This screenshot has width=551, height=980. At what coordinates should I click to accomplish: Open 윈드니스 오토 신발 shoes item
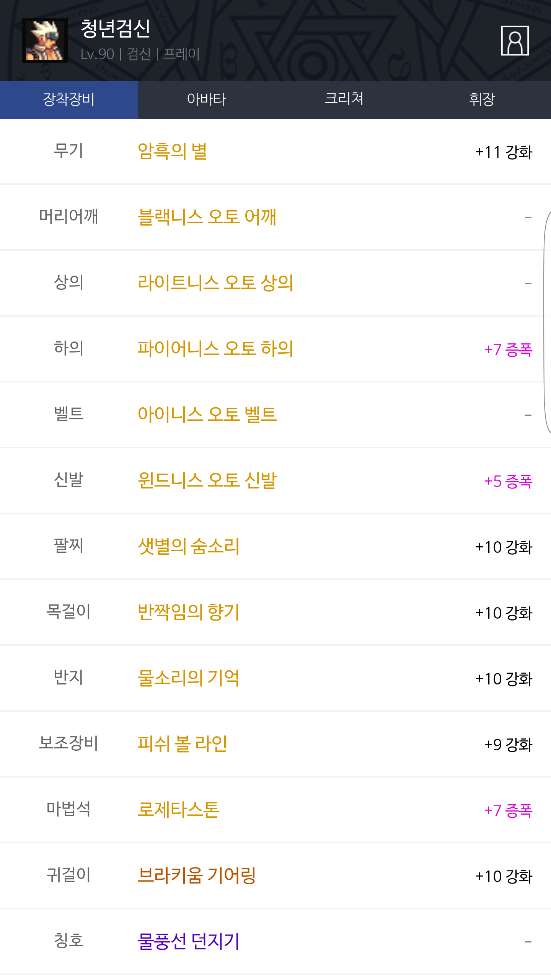(x=207, y=481)
